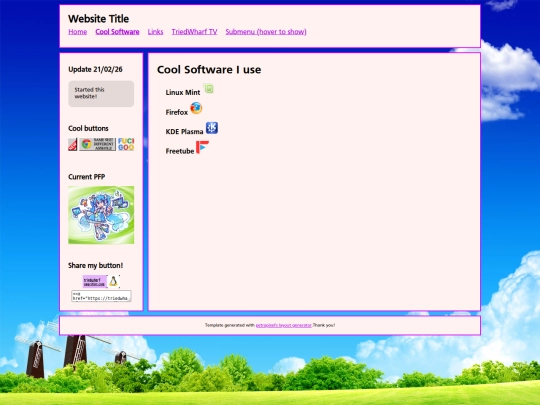Click the 'Linux Mint' text
The image size is (540, 405).
[183, 92]
